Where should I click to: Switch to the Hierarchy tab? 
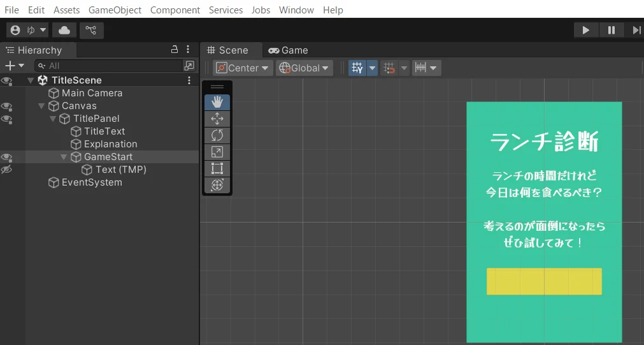pos(38,50)
